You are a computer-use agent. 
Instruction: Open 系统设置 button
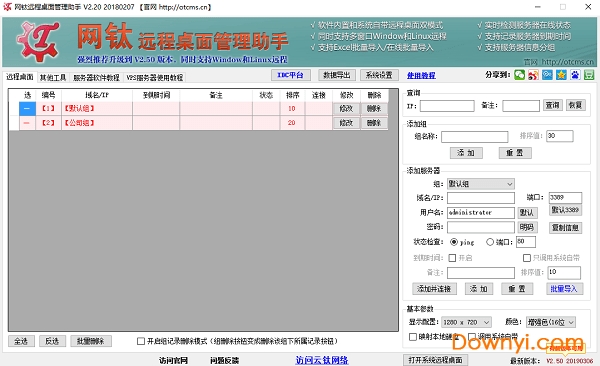[x=379, y=75]
